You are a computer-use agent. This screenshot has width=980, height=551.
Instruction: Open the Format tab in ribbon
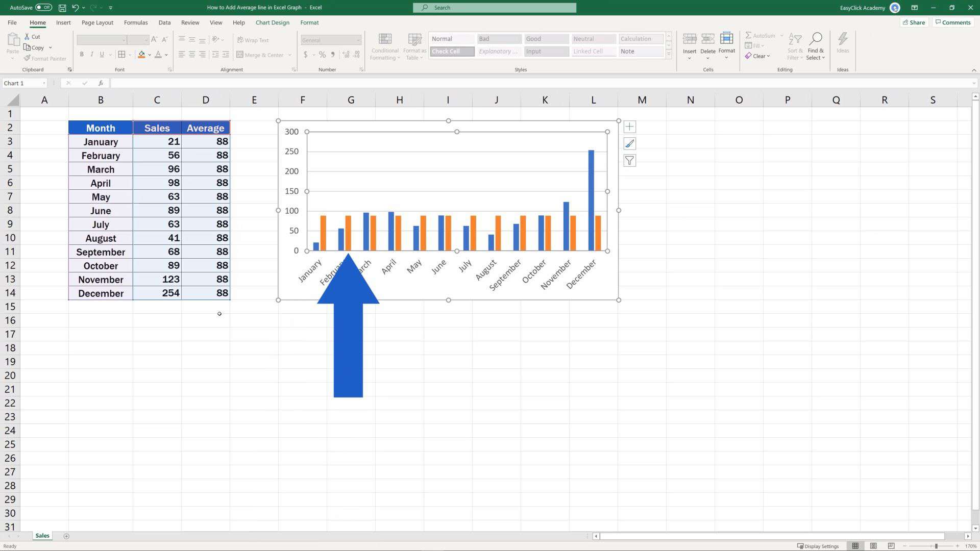pos(309,22)
